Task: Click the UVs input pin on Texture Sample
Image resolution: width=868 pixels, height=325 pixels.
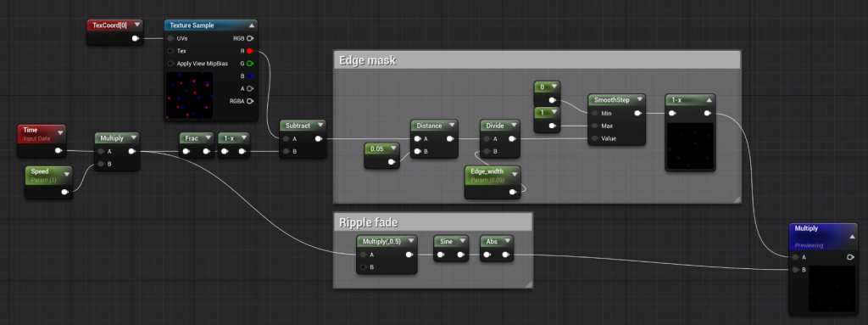Action: [x=170, y=39]
